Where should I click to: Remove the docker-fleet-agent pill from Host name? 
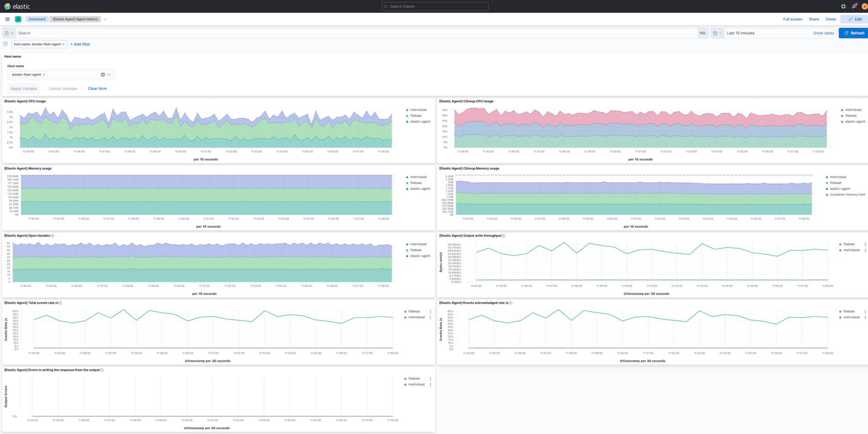tap(44, 75)
